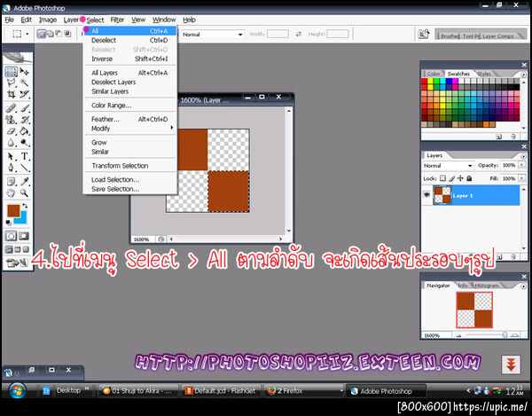Swap width and height in options bar
Screen dimensions: 532x416
click(298, 34)
